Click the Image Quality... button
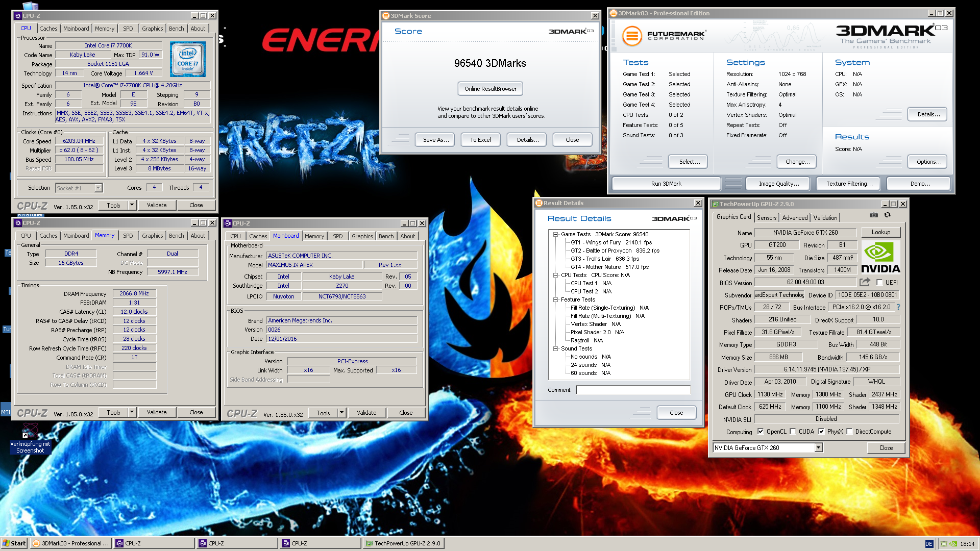The height and width of the screenshot is (551, 980). click(x=778, y=184)
